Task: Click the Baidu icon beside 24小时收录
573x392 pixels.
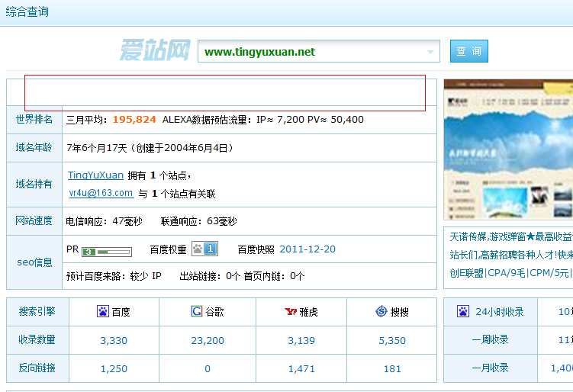Action: pyautogui.click(x=463, y=311)
